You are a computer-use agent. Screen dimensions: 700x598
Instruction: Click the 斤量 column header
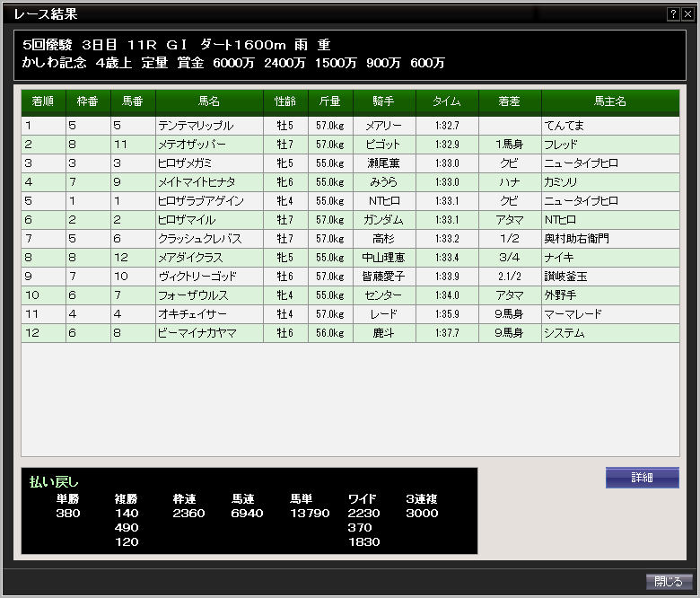tap(330, 101)
